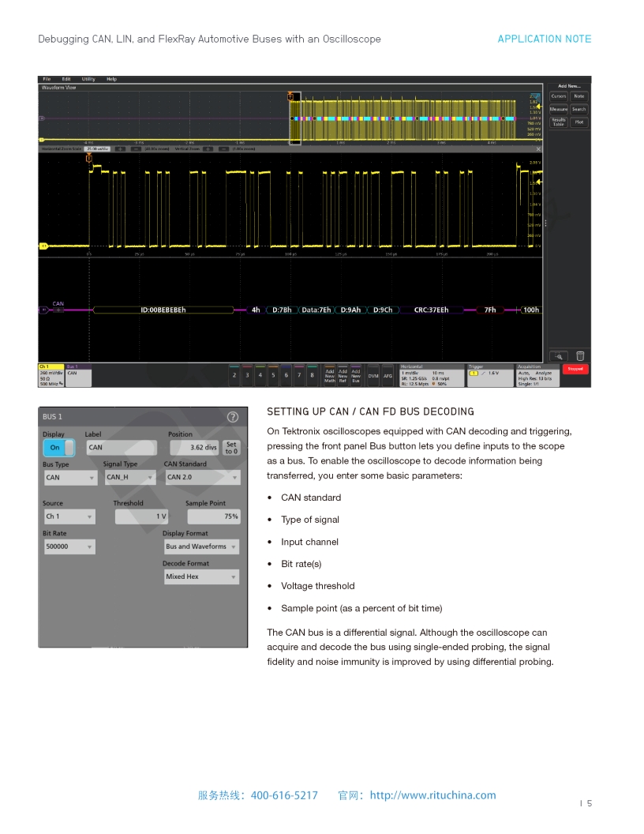Click the Set to 0 button
644x834 pixels.
pyautogui.click(x=231, y=448)
